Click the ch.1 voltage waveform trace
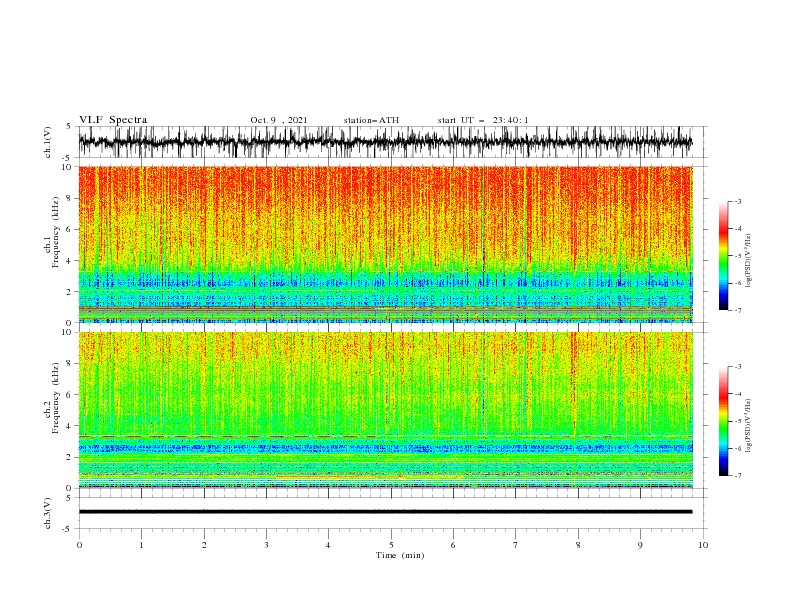Image resolution: width=792 pixels, height=612 pixels. (x=385, y=142)
